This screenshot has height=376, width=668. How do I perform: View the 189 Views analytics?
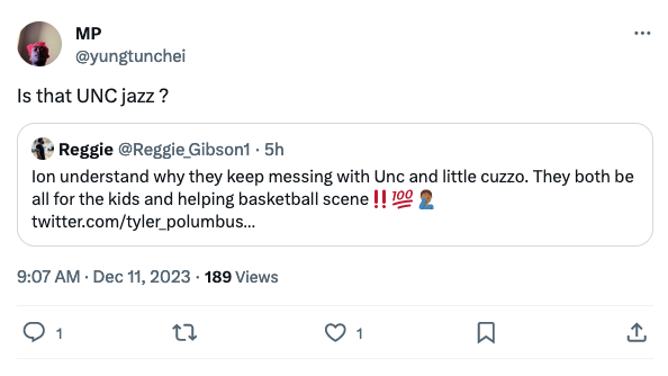pos(241,277)
